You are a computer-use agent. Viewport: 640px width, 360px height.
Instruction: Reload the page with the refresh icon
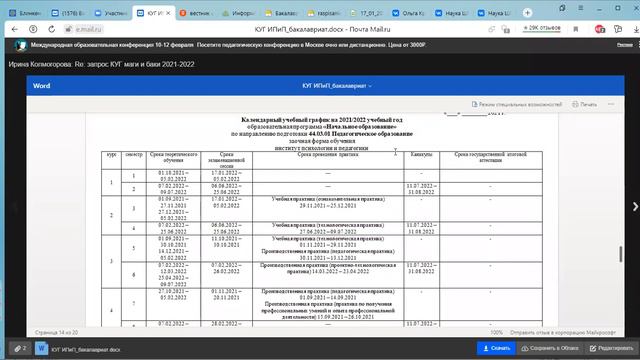pyautogui.click(x=51, y=29)
